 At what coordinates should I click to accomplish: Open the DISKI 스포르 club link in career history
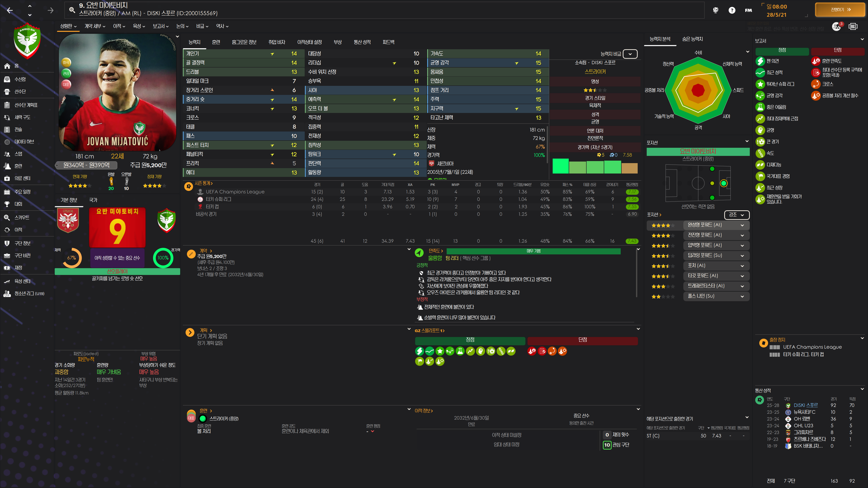[x=805, y=405]
